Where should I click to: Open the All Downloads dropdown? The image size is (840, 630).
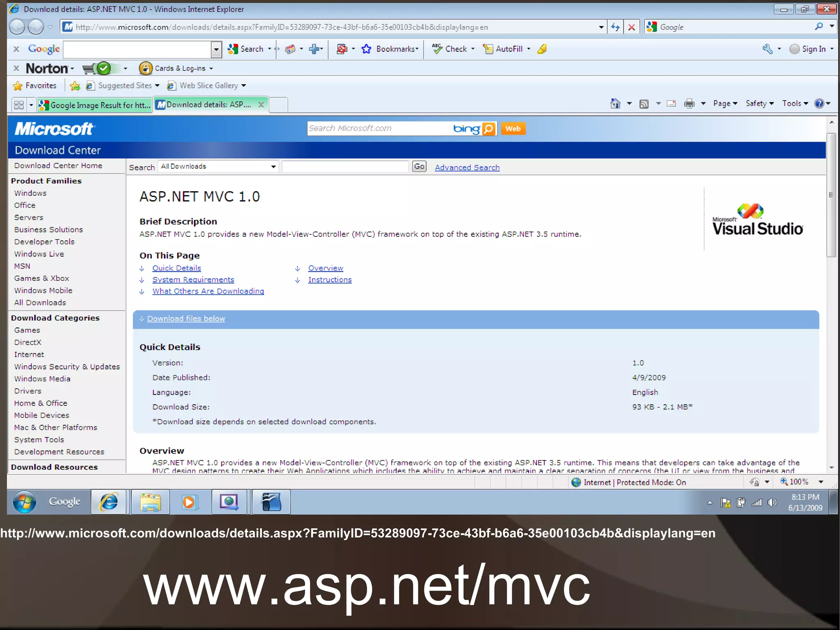(218, 166)
